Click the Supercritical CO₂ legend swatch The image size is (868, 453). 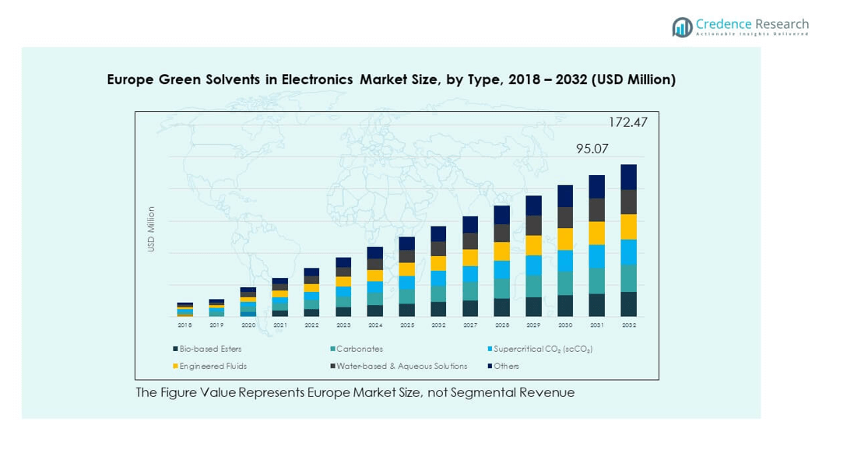coord(489,349)
